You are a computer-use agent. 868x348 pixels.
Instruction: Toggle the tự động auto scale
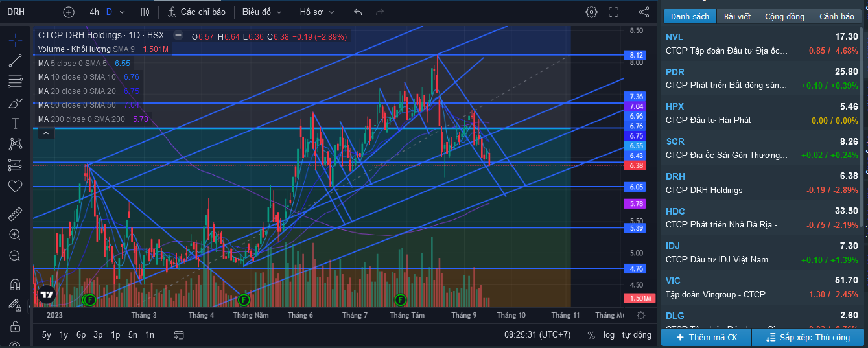637,335
